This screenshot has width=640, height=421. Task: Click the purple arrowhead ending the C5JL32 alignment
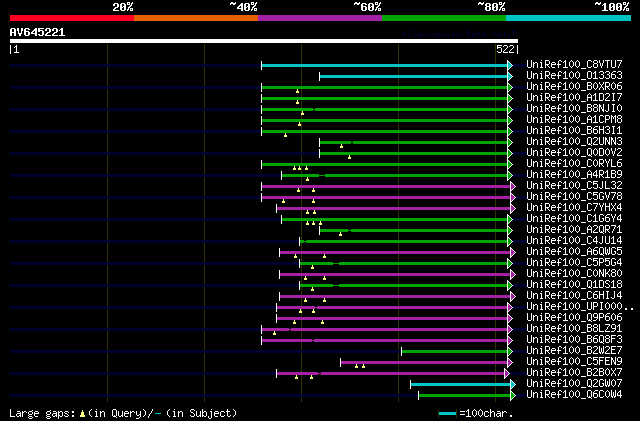513,186
